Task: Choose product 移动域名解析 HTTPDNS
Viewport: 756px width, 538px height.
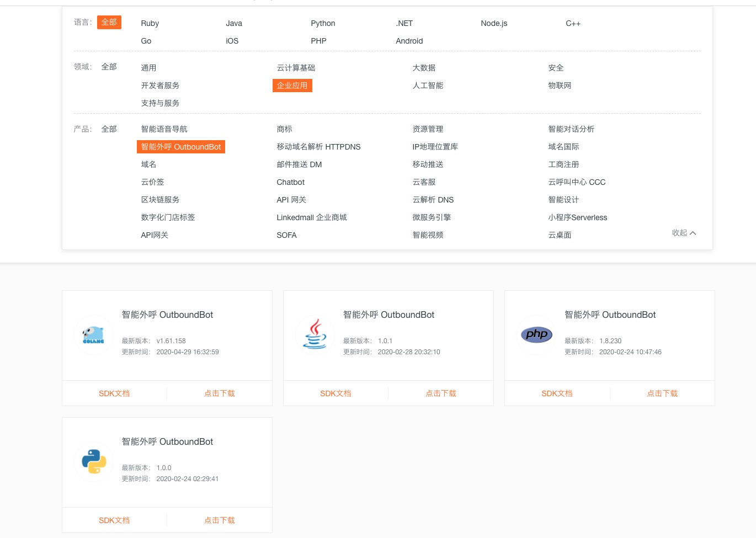Action: coord(318,147)
